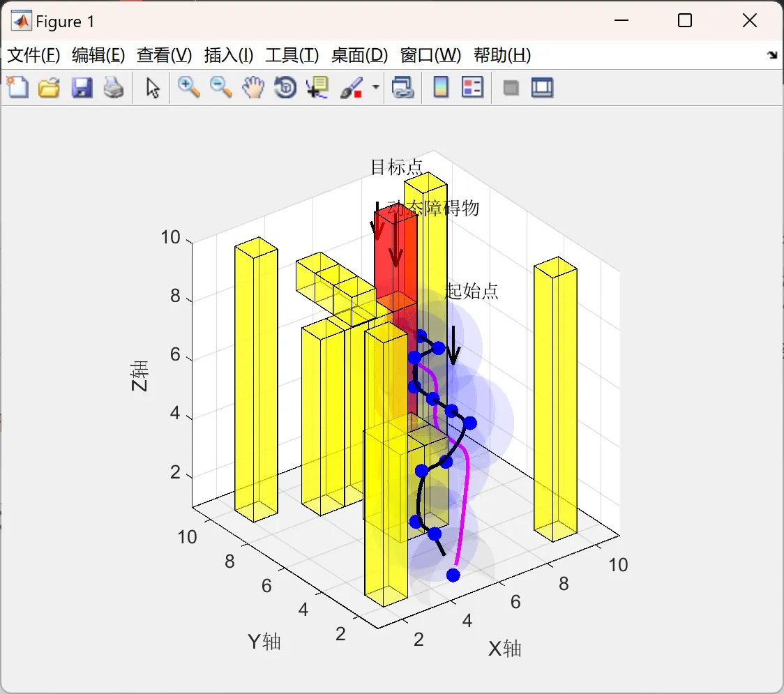Screen dimensions: 784x694
Task: Open a file with folder icon
Action: [x=49, y=87]
